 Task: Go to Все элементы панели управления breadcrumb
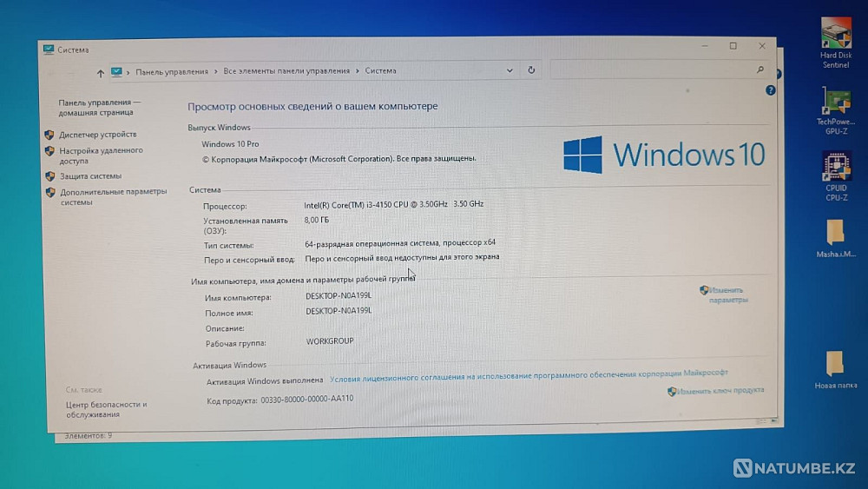pos(286,71)
